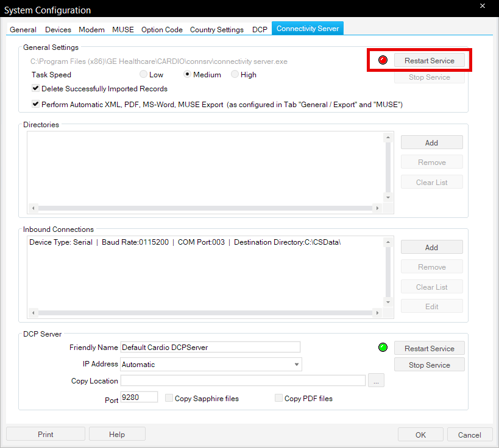Add a directory to the Directories list
This screenshot has height=448, width=499.
click(x=431, y=142)
